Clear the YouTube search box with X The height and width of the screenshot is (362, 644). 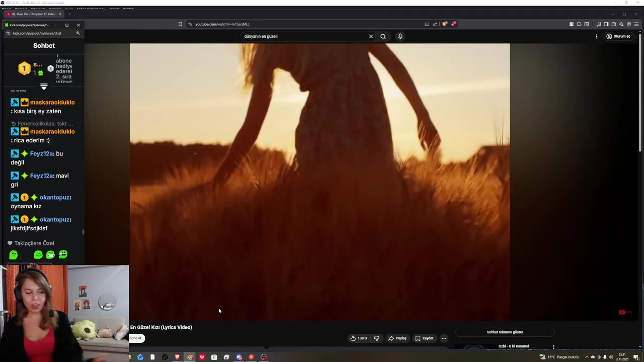coord(371,36)
